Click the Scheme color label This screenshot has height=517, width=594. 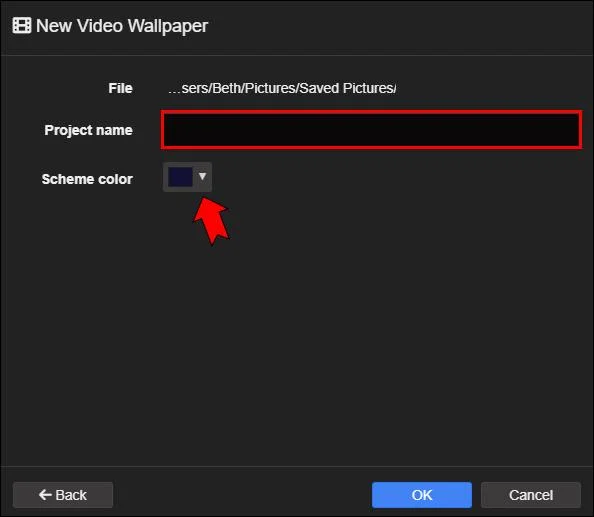[87, 179]
